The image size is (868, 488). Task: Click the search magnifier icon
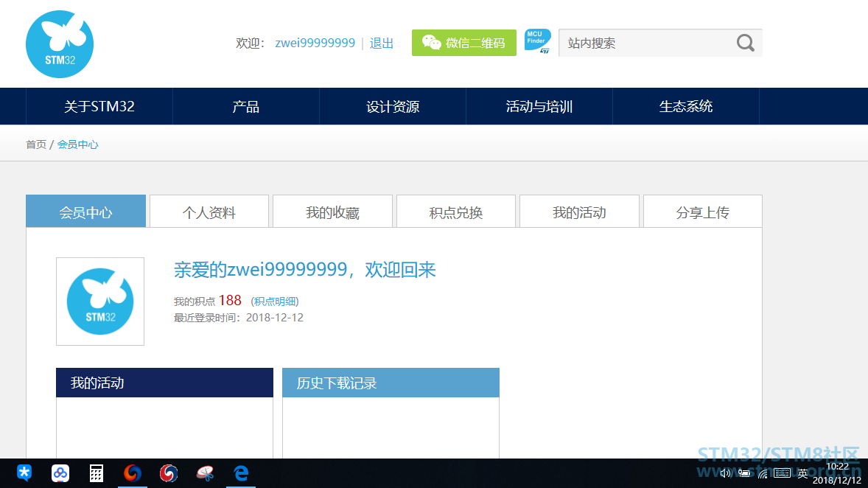coord(745,43)
